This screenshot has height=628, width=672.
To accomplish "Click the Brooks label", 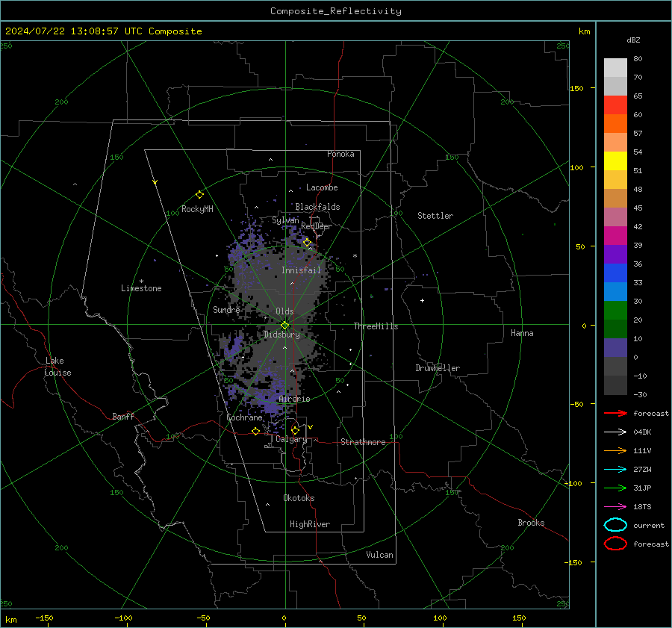I will [531, 523].
